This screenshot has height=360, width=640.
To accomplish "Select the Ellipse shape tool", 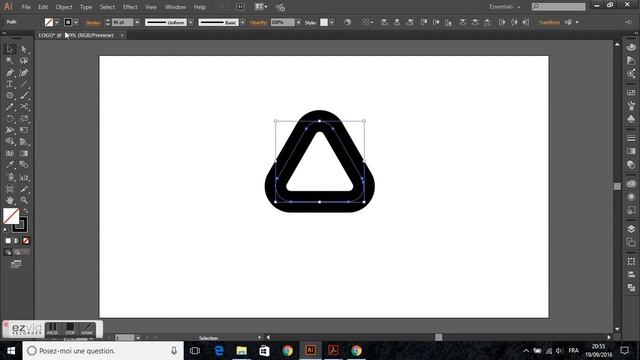I will coord(10,96).
